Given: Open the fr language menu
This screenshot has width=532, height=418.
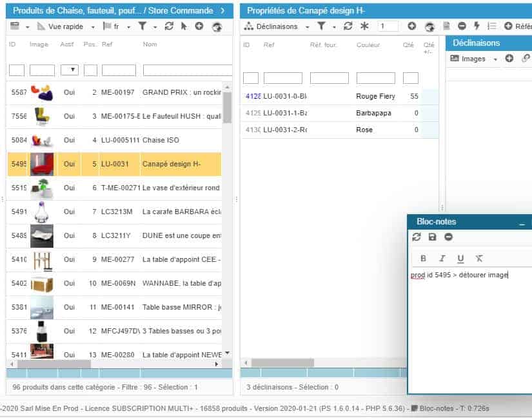Looking at the screenshot, I should 116,26.
